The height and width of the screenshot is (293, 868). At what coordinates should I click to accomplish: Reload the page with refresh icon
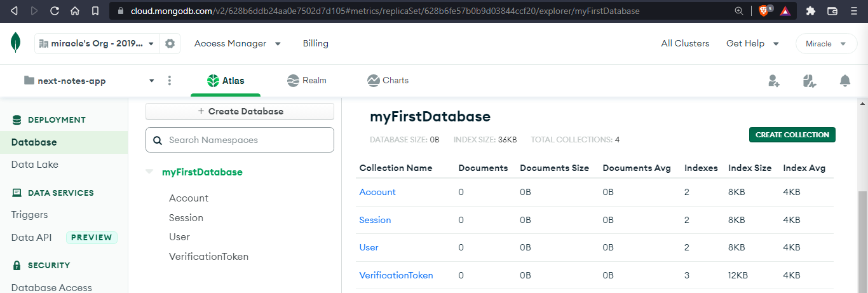tap(55, 11)
